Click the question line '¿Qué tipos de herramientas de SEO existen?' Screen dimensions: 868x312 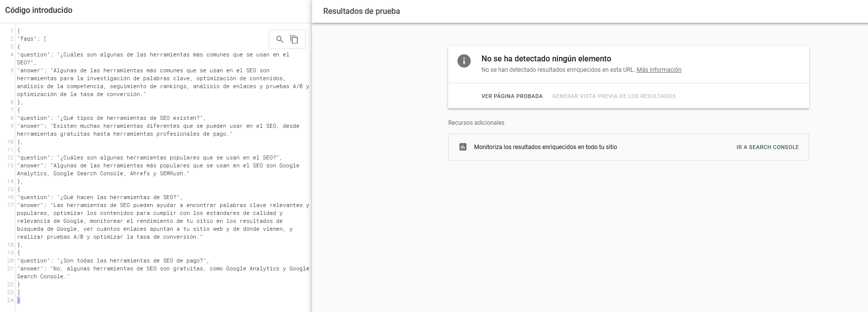[x=111, y=118]
